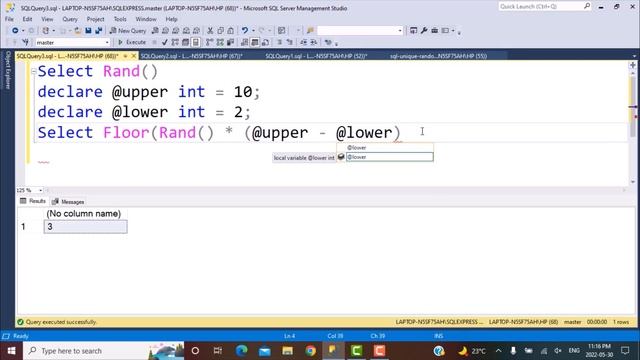This screenshot has width=640, height=360.
Task: Open the document tabs overflow dropdown
Action: (634, 56)
